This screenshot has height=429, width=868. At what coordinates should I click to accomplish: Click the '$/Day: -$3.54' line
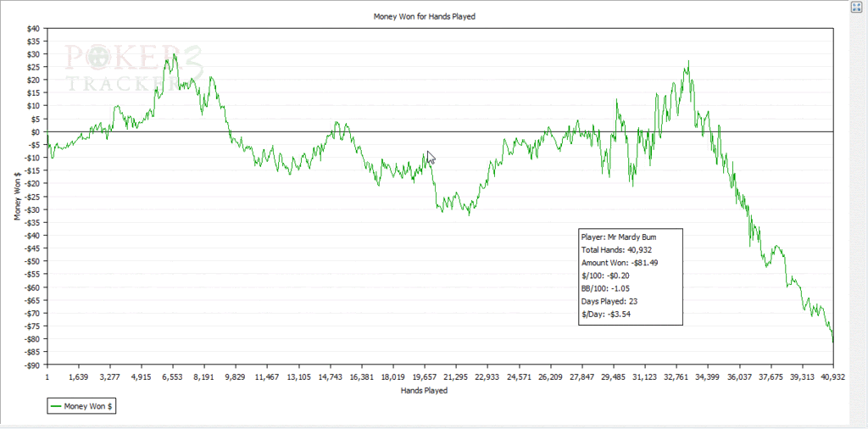tap(606, 314)
